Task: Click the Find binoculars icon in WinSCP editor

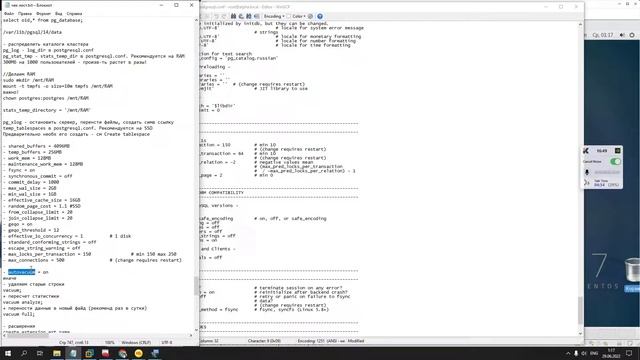Action: 233,16
